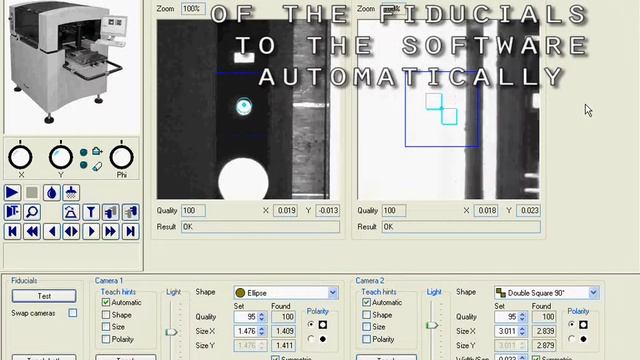Select Camera 2 white-on-black polarity radio
Viewport: 640px width, 360px height.
(571, 324)
